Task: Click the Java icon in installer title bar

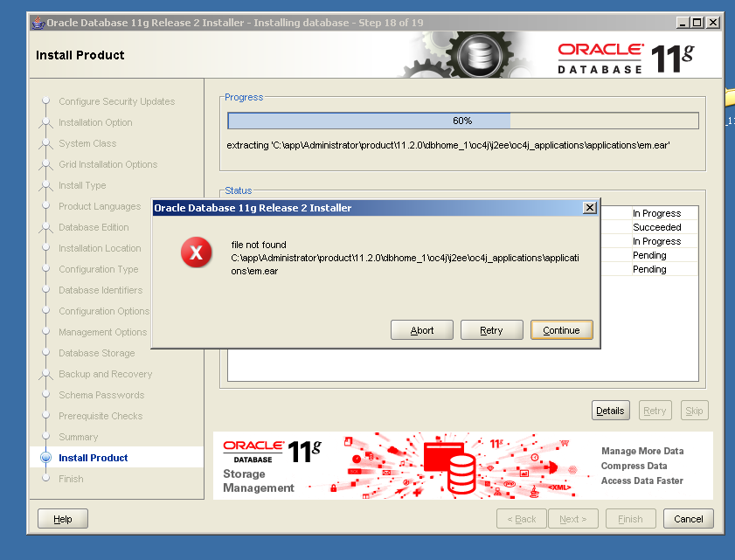Action: point(38,22)
